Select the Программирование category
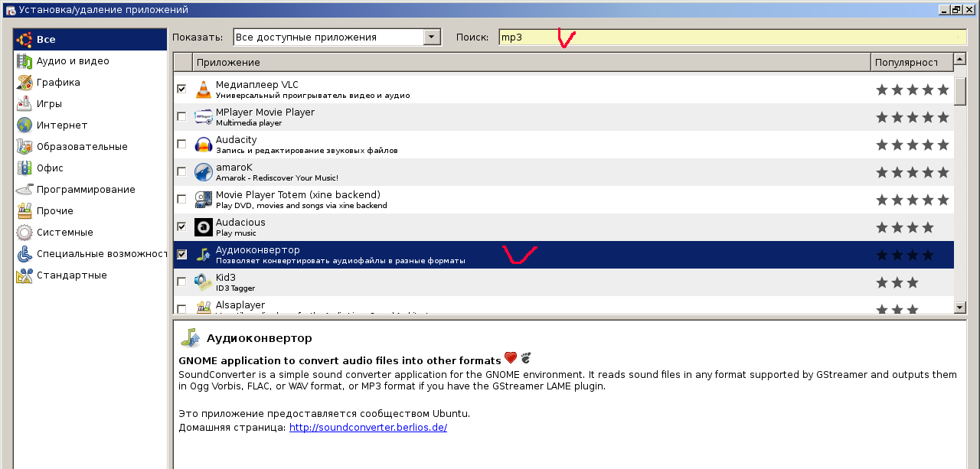The image size is (980, 469). tap(86, 190)
